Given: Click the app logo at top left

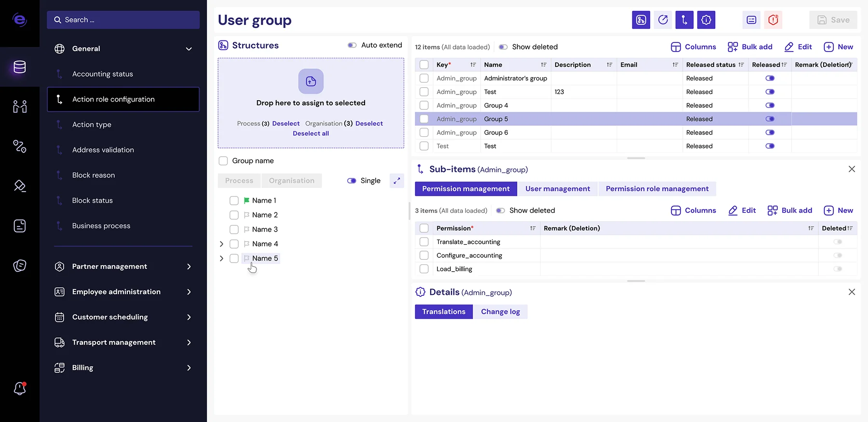Looking at the screenshot, I should tap(20, 20).
